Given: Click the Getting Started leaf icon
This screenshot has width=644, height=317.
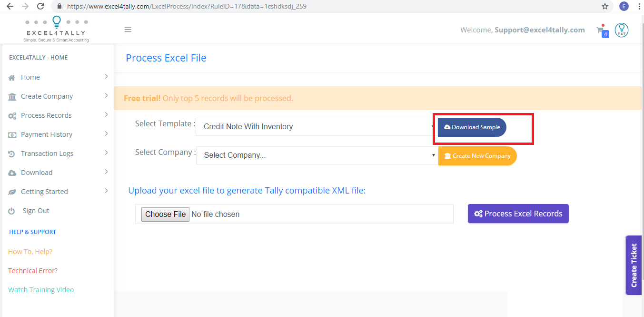Looking at the screenshot, I should (x=12, y=192).
